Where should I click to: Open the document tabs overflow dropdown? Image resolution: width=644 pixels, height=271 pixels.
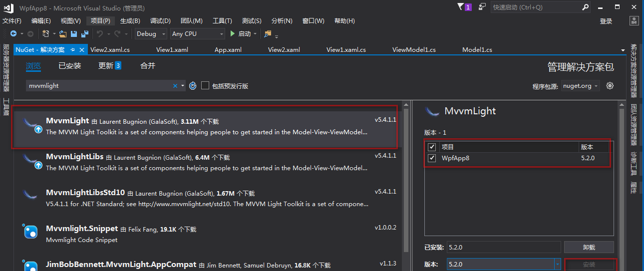coord(623,50)
